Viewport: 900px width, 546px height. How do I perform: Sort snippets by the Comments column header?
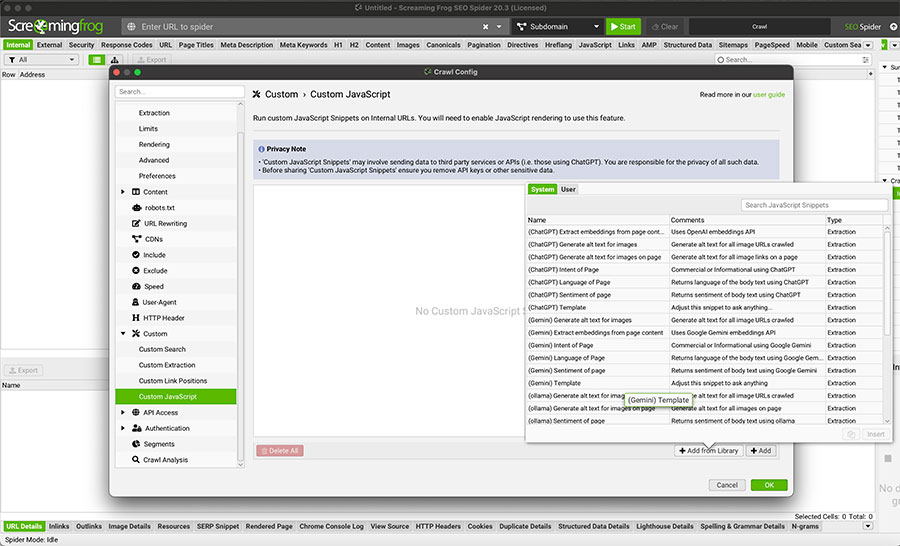(747, 220)
